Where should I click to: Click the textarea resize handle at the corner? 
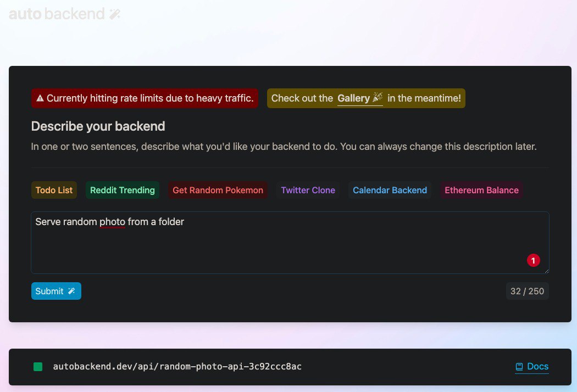(x=546, y=270)
